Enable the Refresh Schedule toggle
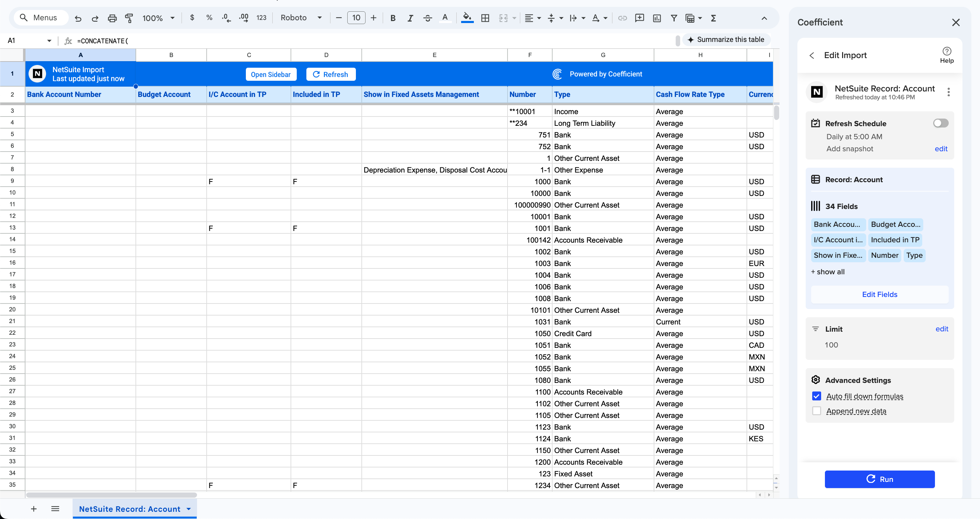Viewport: 980px width, 519px height. pyautogui.click(x=940, y=123)
